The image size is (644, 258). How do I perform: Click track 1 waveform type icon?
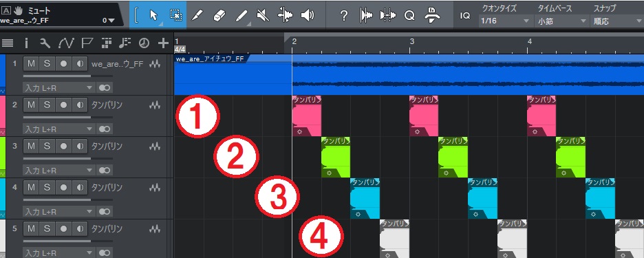[x=155, y=64]
